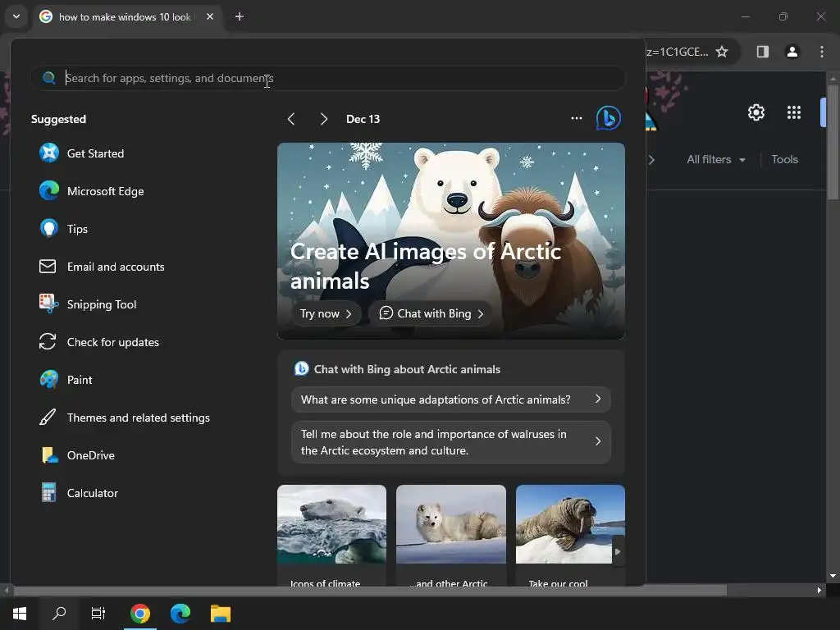Open a new Chrome tab
This screenshot has height=630, width=840.
pos(240,16)
